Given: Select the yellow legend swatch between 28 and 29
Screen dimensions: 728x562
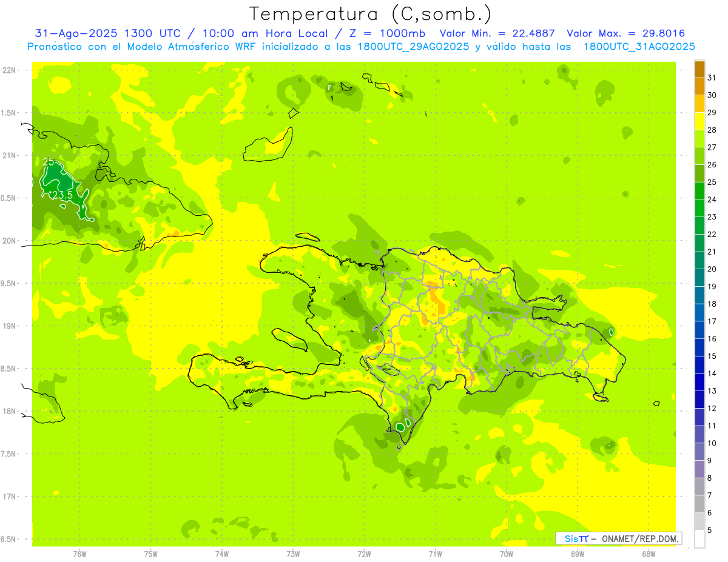Looking at the screenshot, I should click(x=699, y=121).
